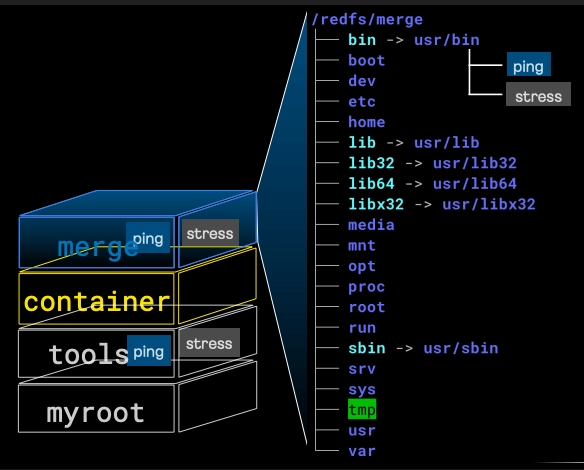This screenshot has height=470, width=584.
Task: Select the run directory entry
Action: tap(362, 327)
